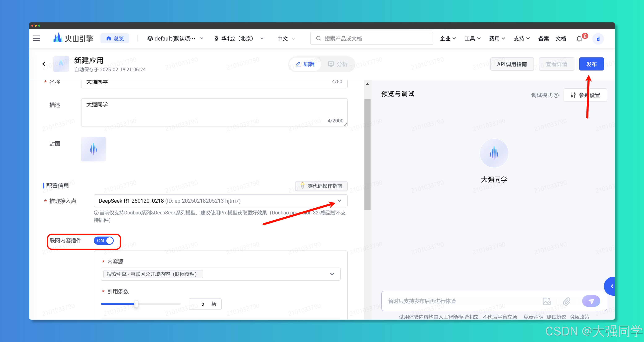Click the attachment paperclip icon
This screenshot has width=644, height=342.
point(567,301)
